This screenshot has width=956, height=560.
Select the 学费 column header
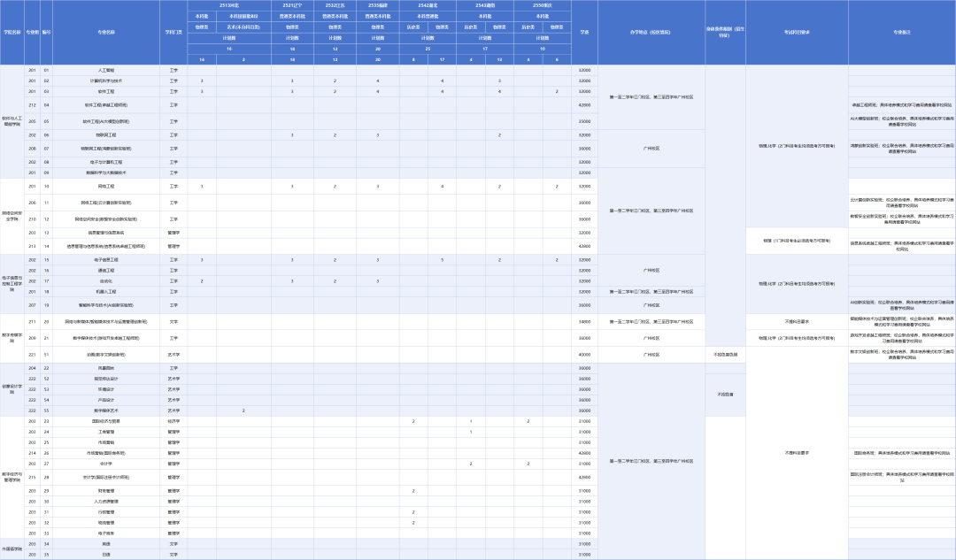(584, 32)
